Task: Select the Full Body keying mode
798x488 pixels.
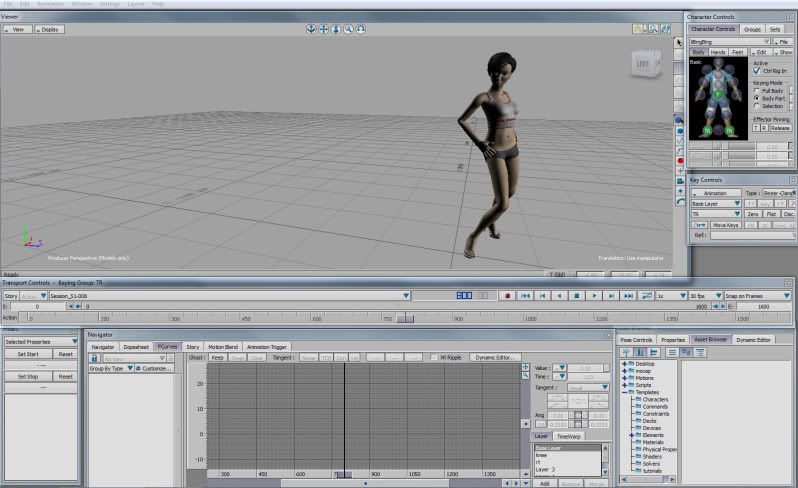Action: point(757,91)
